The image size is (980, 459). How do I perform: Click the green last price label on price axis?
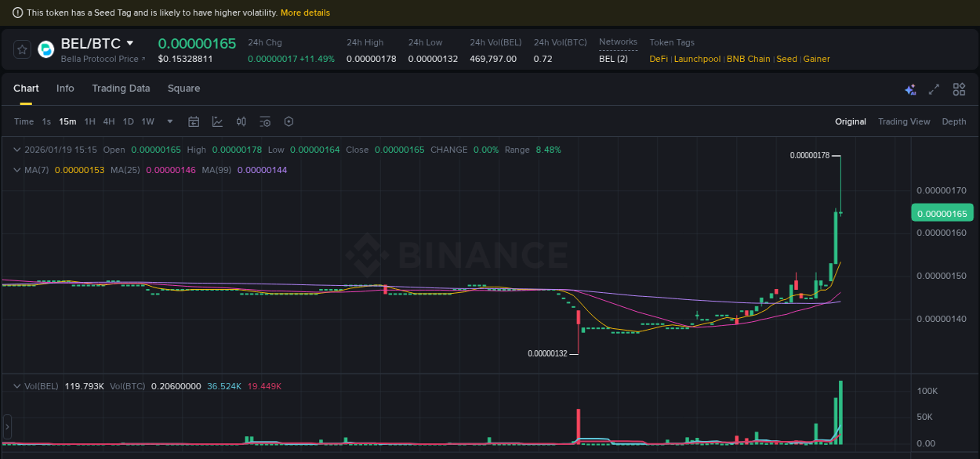[942, 212]
